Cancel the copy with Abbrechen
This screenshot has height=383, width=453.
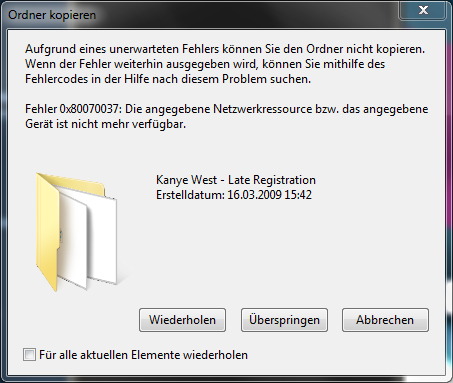coord(385,320)
